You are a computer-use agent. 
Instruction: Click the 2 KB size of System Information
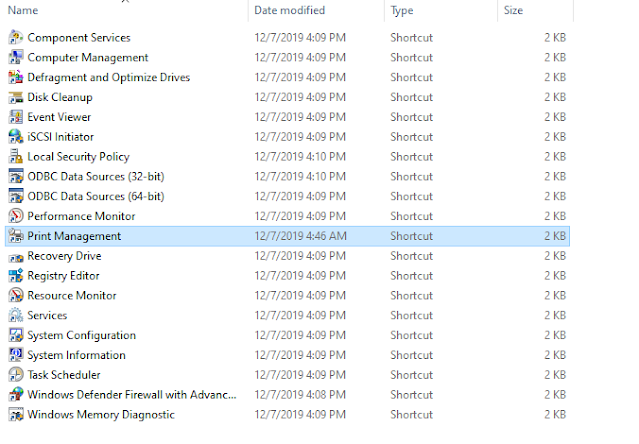pos(555,355)
